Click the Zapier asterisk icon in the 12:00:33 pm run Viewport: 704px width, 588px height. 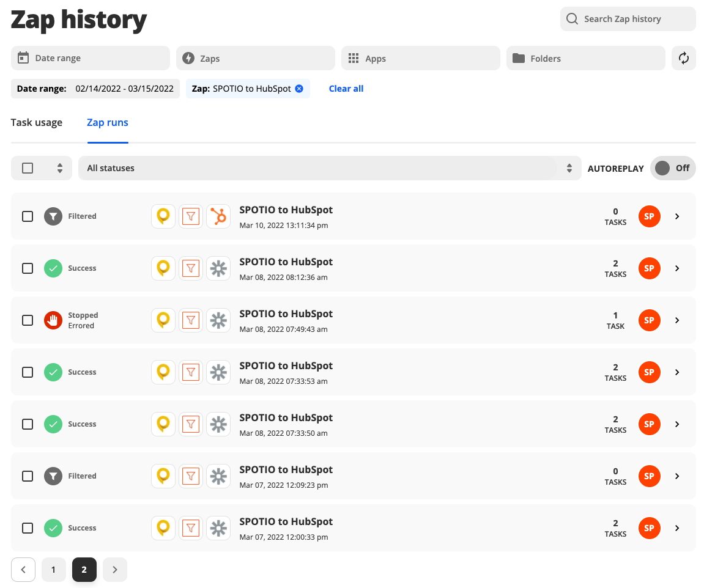click(x=218, y=528)
